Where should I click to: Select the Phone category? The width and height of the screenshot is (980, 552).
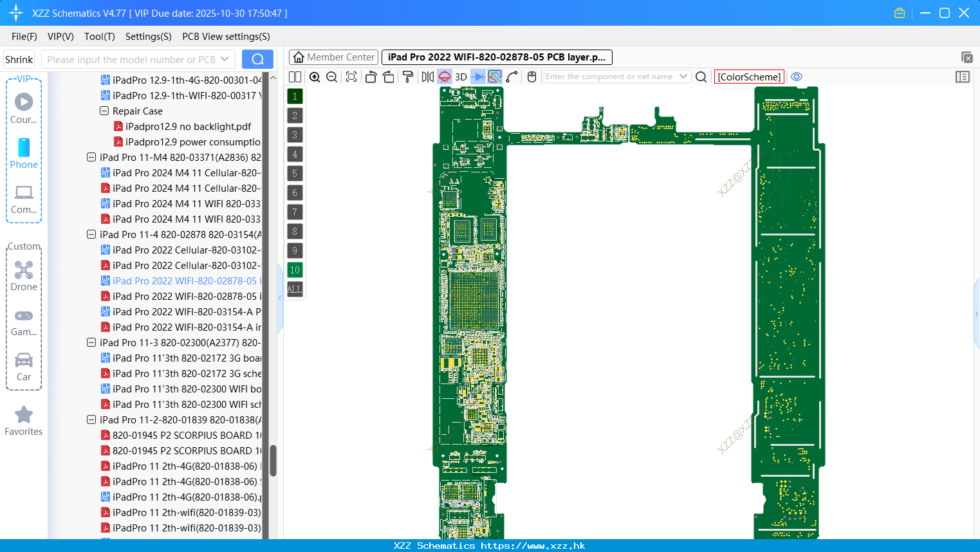tap(24, 153)
